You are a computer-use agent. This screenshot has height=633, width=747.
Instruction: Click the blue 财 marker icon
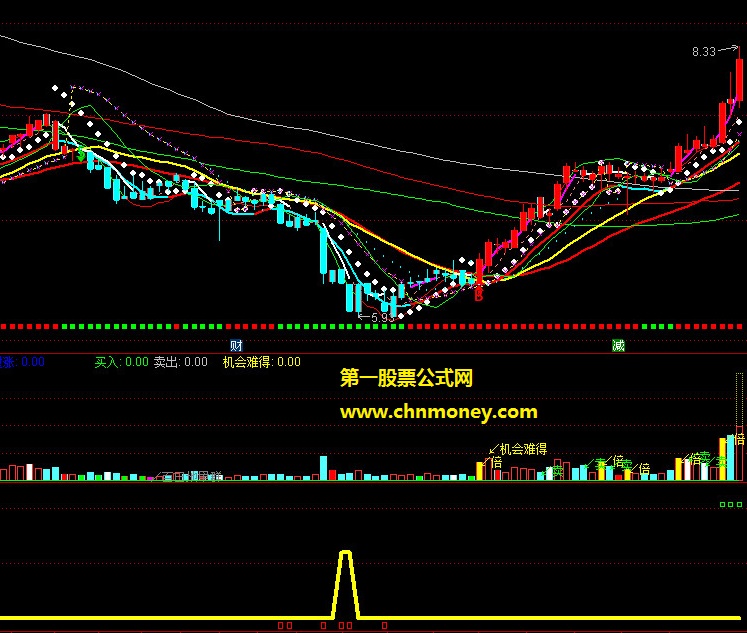(x=236, y=345)
